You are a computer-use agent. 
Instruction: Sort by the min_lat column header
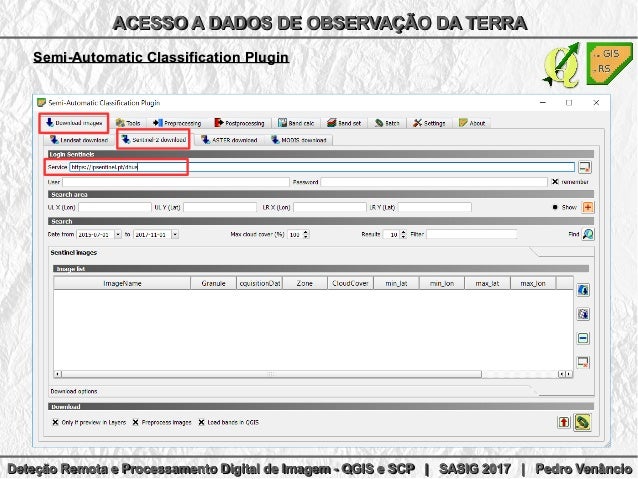(x=396, y=283)
